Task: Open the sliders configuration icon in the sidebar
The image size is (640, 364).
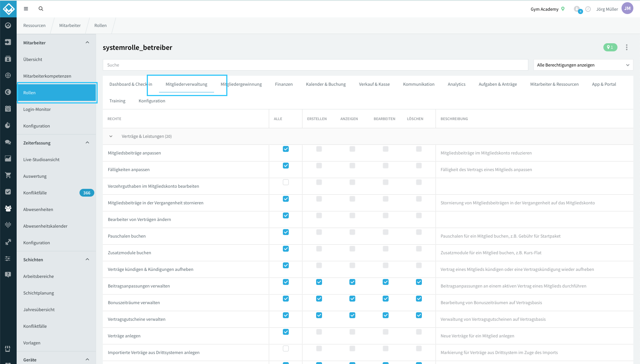Action: tap(8, 259)
